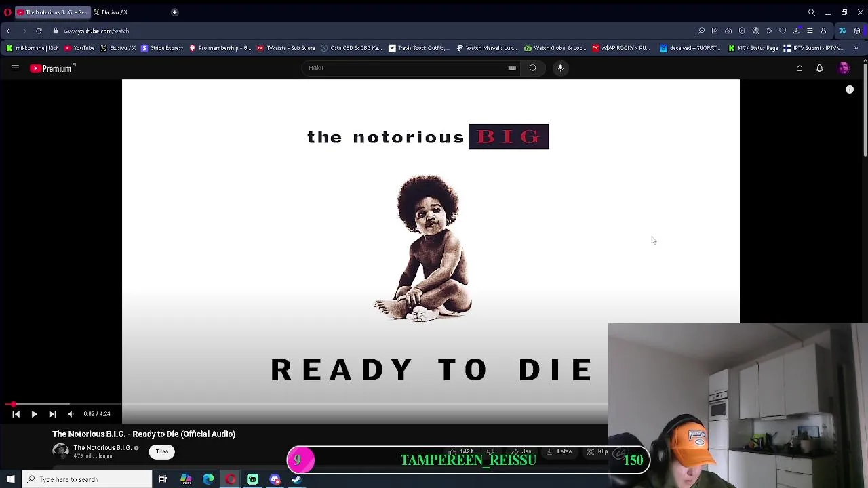This screenshot has width=868, height=488.
Task: Open the browser account profile icon
Action: [x=823, y=30]
